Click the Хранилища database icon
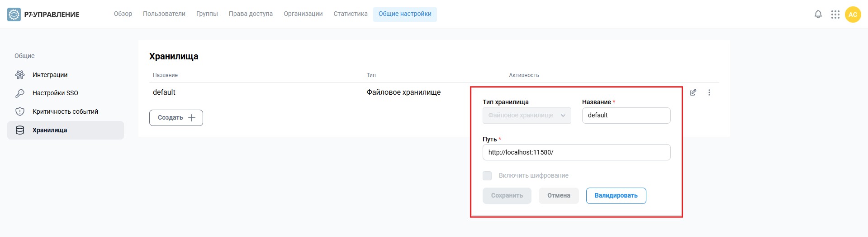The image size is (868, 237). (x=20, y=130)
